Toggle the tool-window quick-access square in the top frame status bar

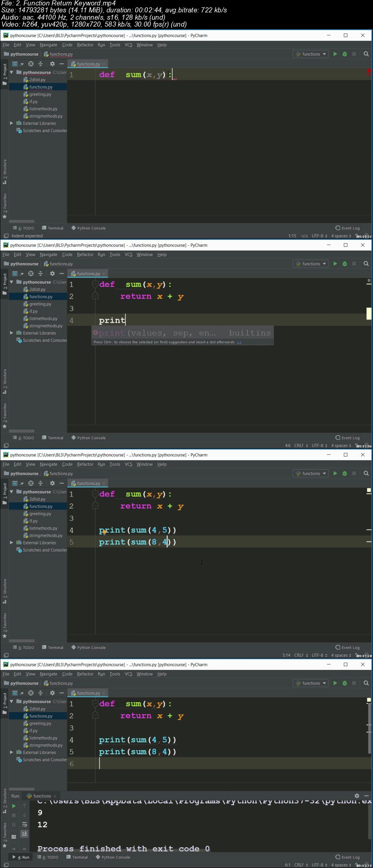click(6, 236)
